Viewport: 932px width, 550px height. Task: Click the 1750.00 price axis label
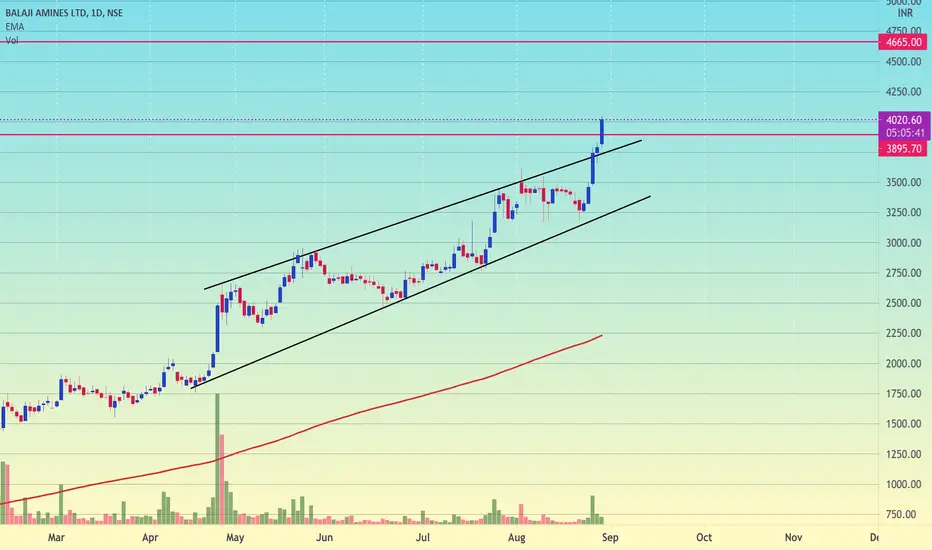pos(903,394)
